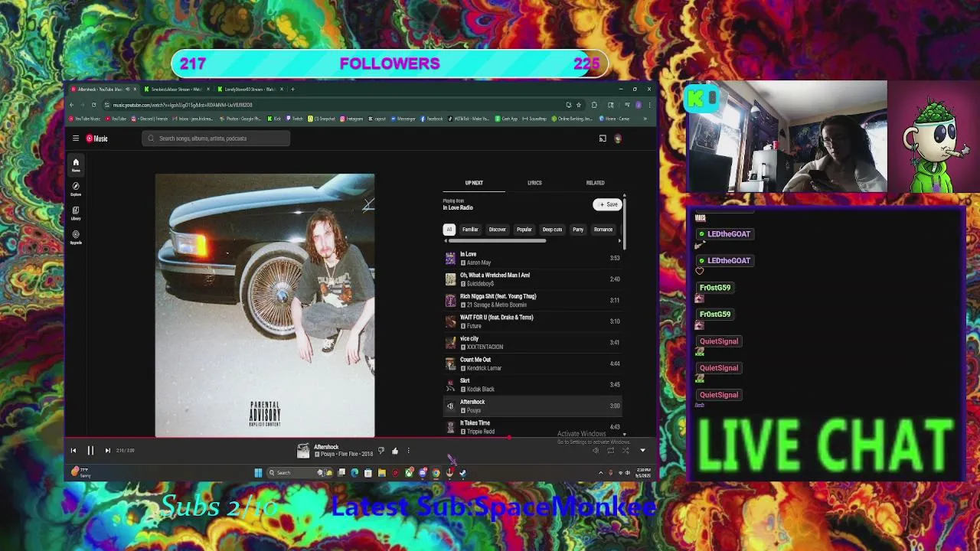
Task: Click the search songs, albums, artists field
Action: (x=216, y=139)
